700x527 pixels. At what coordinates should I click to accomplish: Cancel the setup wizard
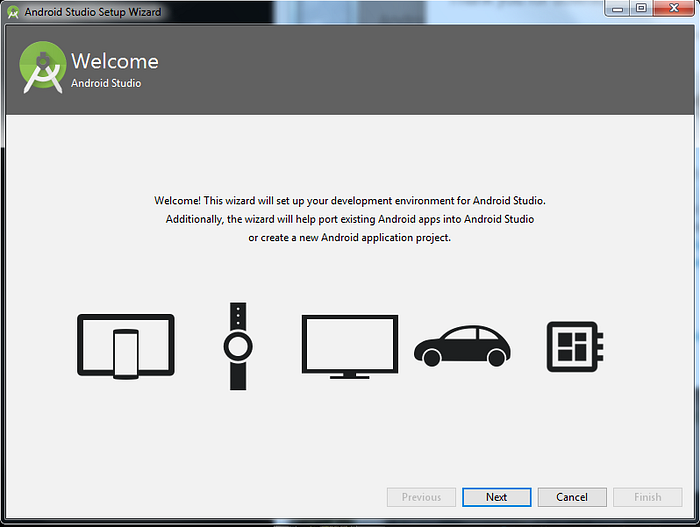[572, 497]
